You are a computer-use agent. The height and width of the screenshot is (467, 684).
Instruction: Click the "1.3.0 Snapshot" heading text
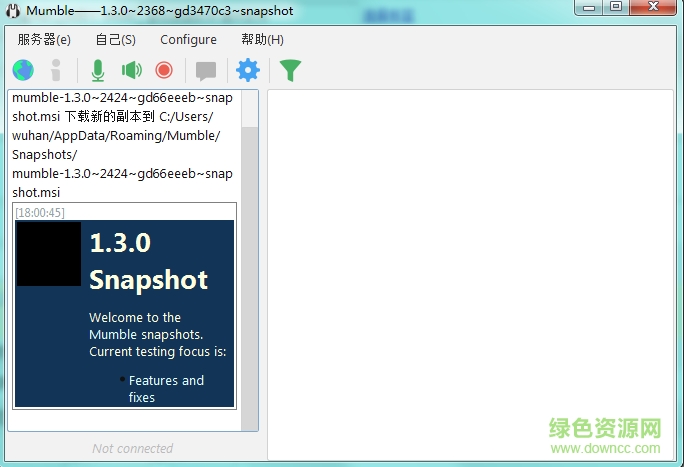pos(148,261)
